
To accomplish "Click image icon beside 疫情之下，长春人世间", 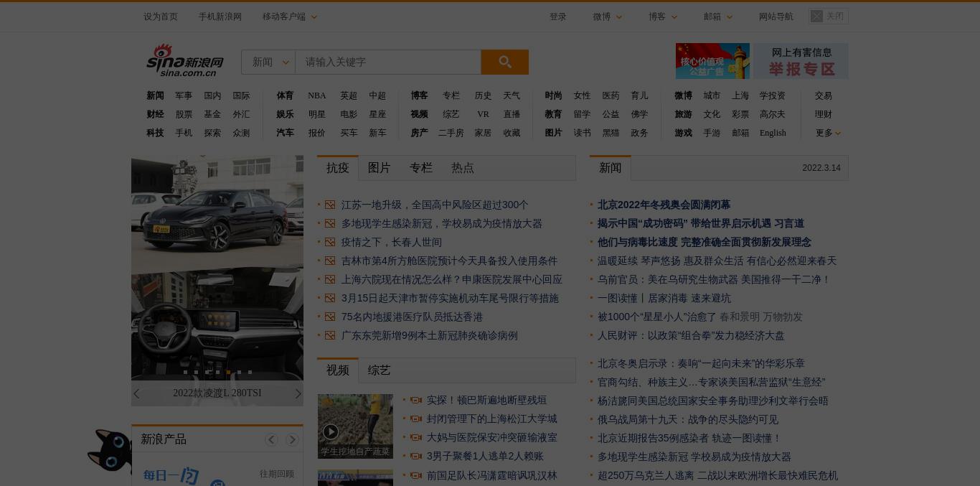I will tap(330, 242).
